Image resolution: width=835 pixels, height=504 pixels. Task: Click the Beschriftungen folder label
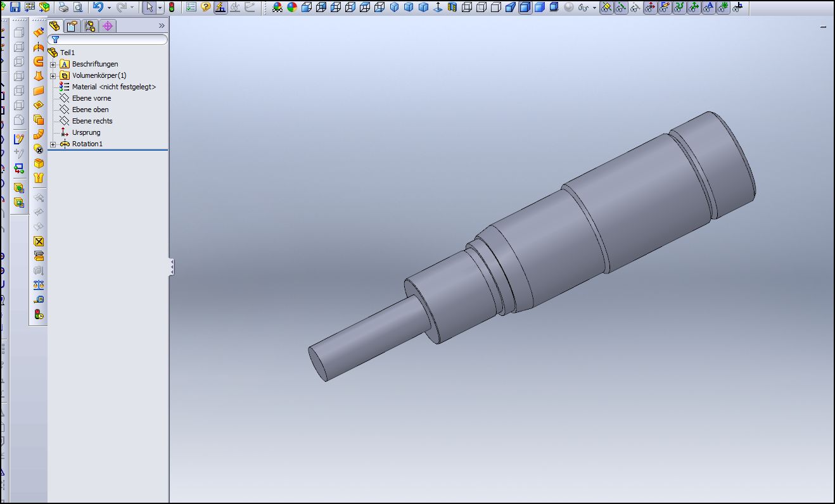pyautogui.click(x=95, y=64)
